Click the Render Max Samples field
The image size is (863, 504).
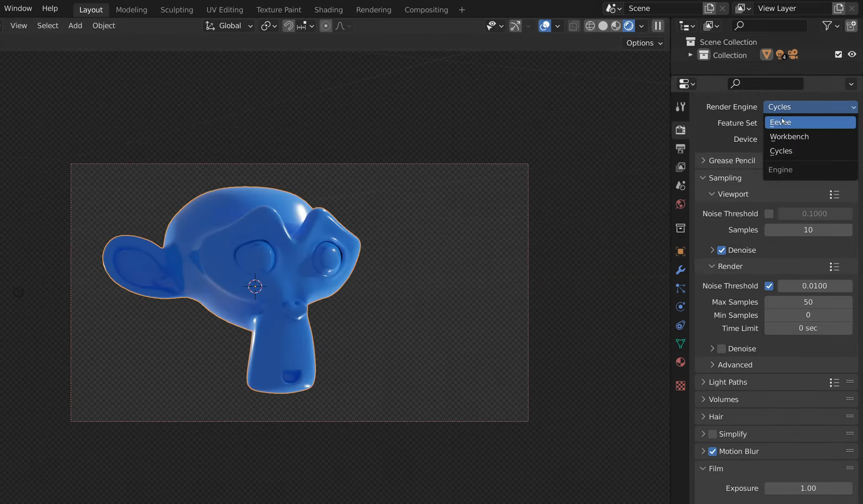point(808,302)
